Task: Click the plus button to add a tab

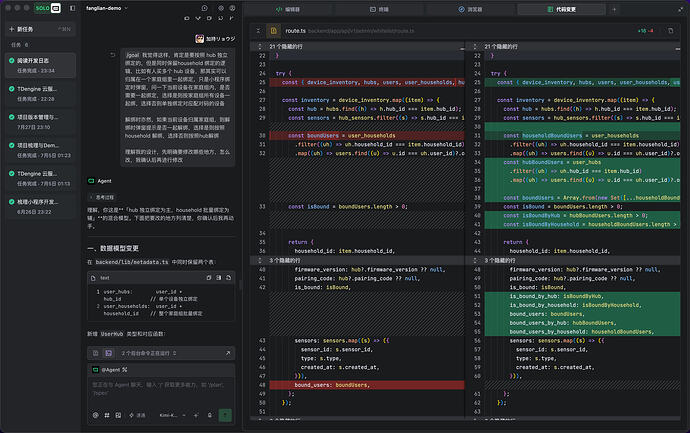Action: [x=614, y=9]
